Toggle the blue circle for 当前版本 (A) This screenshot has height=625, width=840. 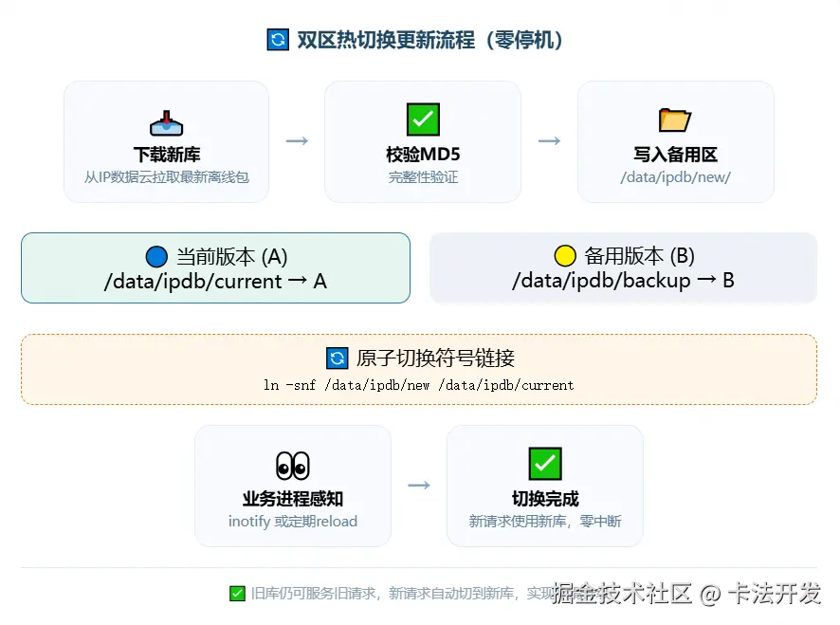point(155,255)
